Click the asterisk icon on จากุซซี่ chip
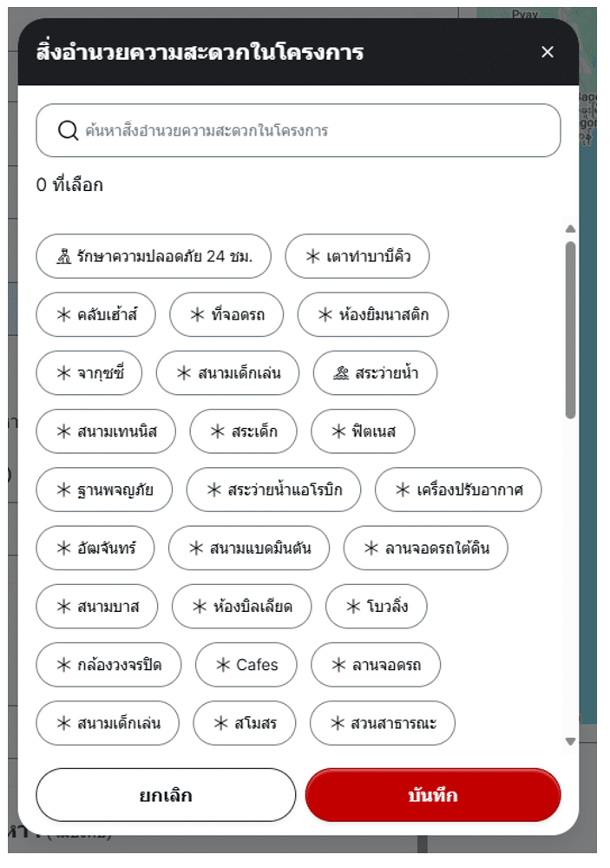Image resolution: width=610 pixels, height=868 pixels. tap(63, 373)
